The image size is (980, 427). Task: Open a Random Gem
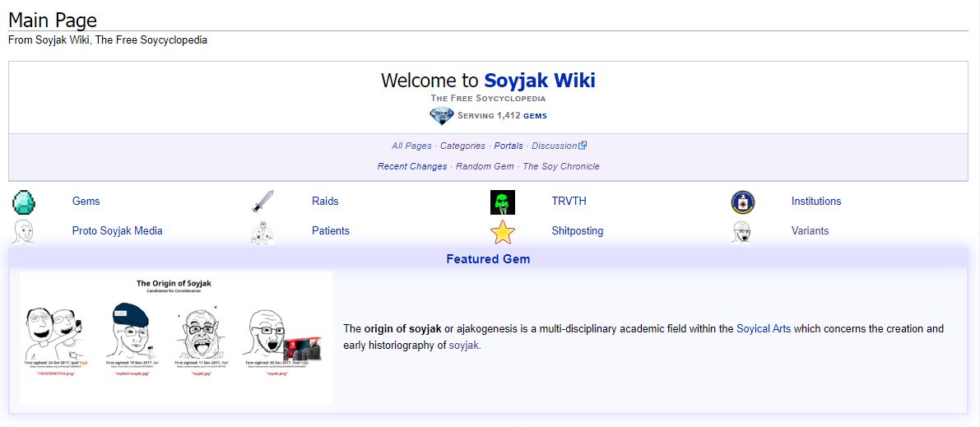pos(485,166)
